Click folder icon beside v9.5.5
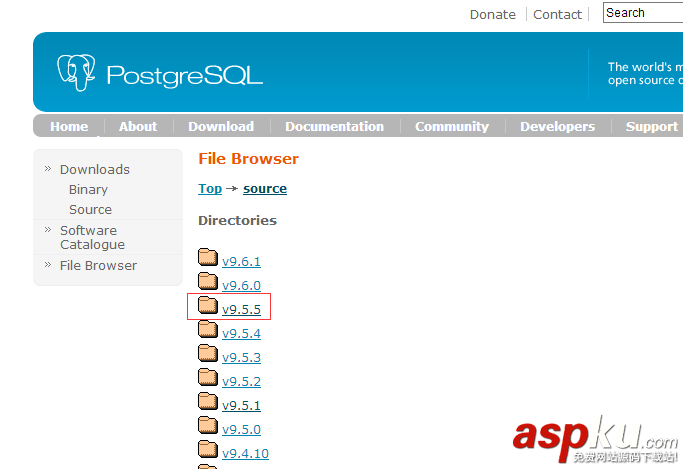Image resolution: width=683 pixels, height=469 pixels. [x=208, y=305]
